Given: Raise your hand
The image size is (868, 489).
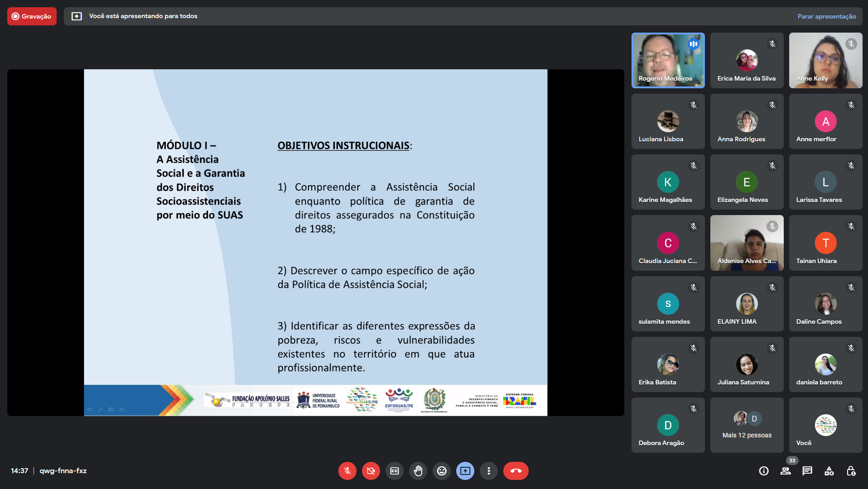Looking at the screenshot, I should pos(418,471).
